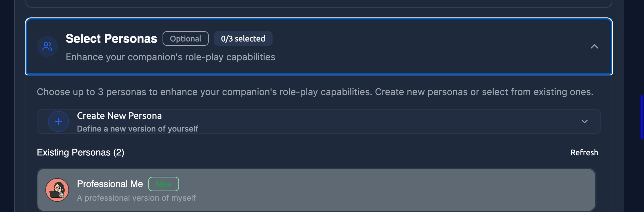The image size is (644, 212).
Task: Click the 0/3 selected counter badge
Action: (243, 38)
